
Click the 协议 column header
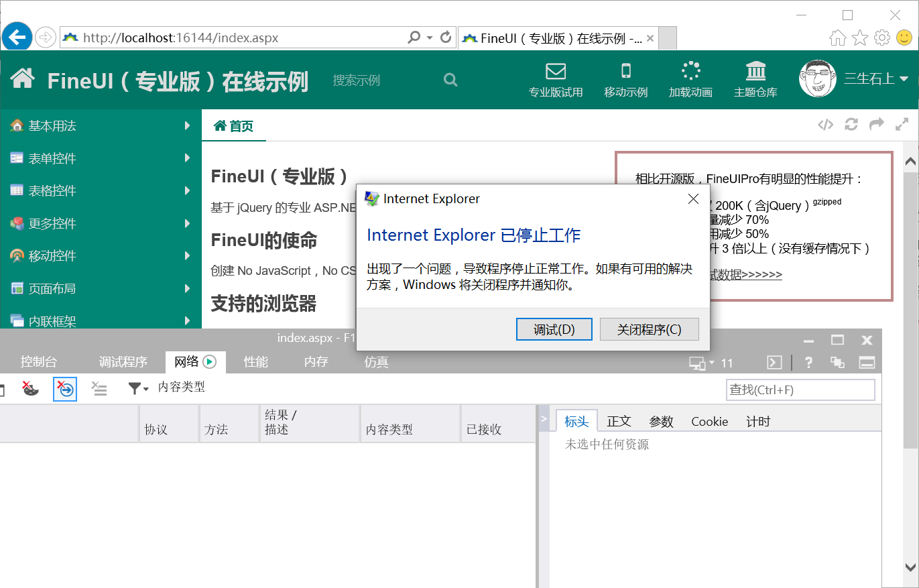[x=170, y=424]
